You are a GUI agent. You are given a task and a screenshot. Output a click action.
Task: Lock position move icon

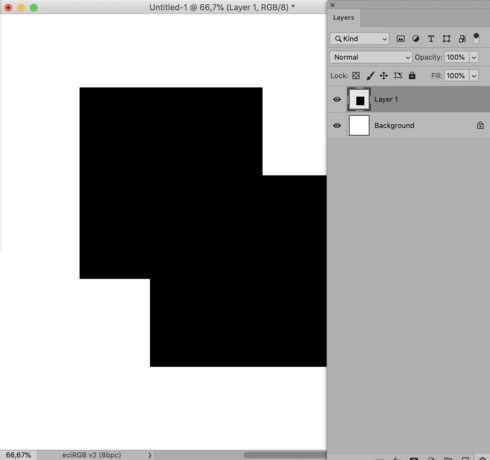tap(384, 76)
